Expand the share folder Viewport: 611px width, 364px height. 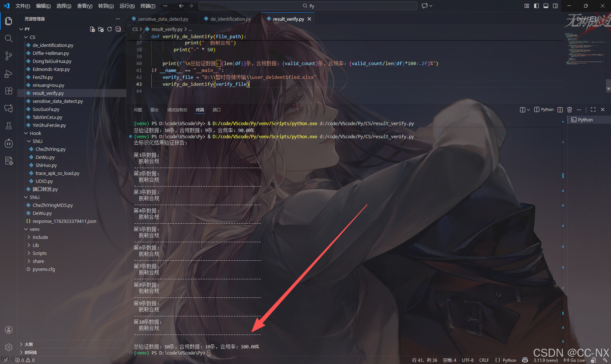point(38,261)
